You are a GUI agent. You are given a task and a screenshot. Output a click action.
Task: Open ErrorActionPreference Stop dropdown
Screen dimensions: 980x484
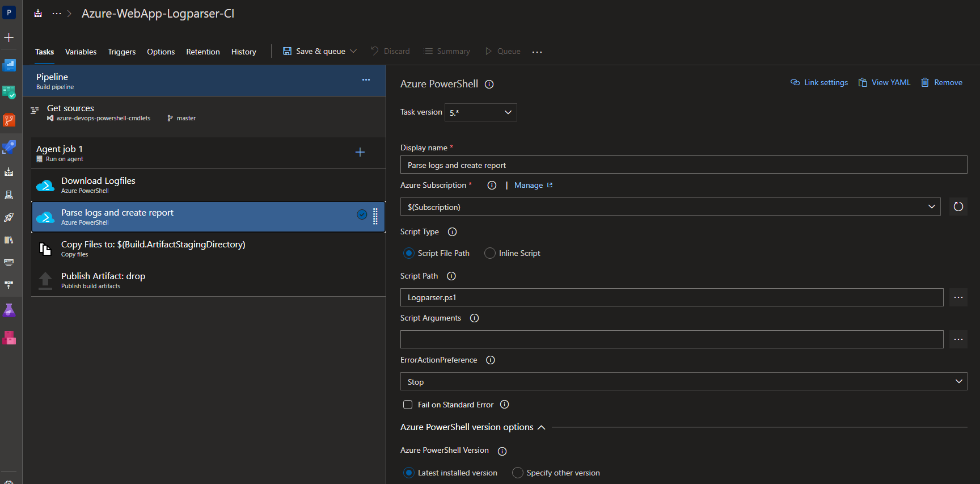[683, 381]
